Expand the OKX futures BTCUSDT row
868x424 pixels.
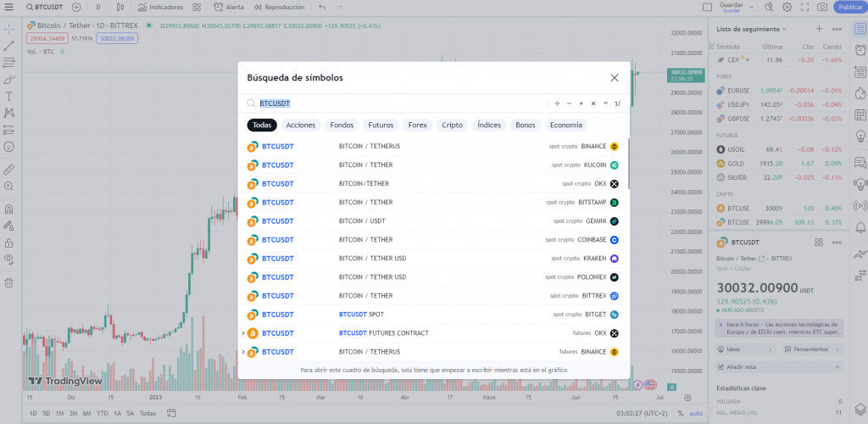(x=243, y=333)
